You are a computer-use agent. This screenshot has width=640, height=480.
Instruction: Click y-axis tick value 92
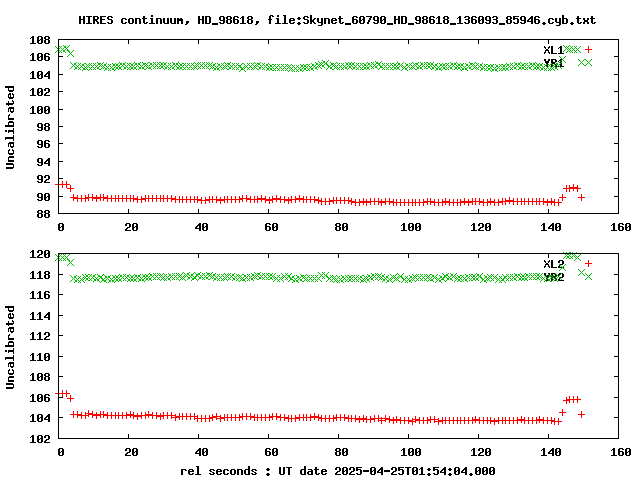click(44, 180)
